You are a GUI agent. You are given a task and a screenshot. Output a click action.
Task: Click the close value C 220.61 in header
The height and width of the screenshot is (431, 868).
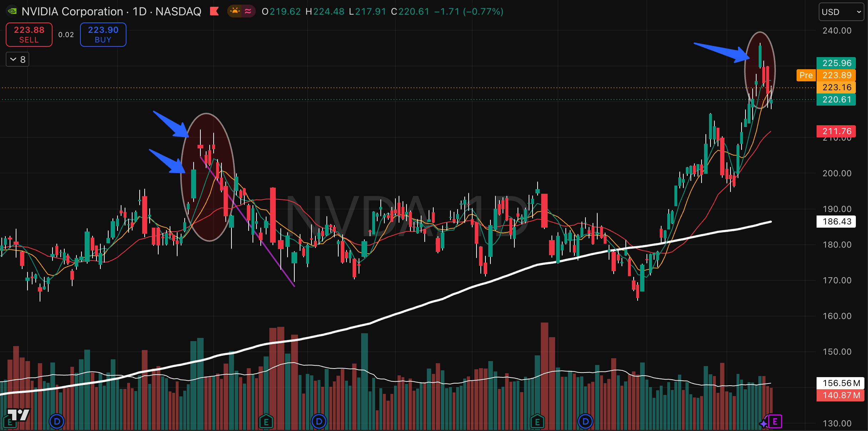click(410, 11)
